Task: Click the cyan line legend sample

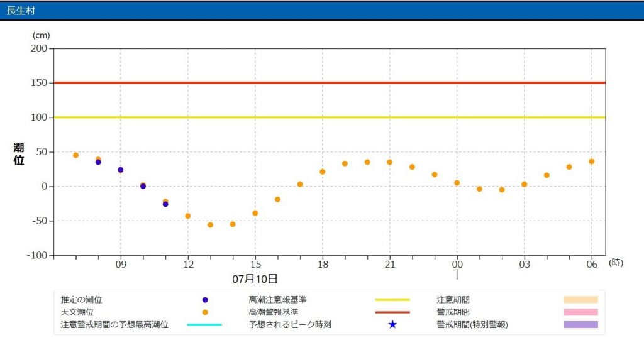Action: click(x=204, y=325)
